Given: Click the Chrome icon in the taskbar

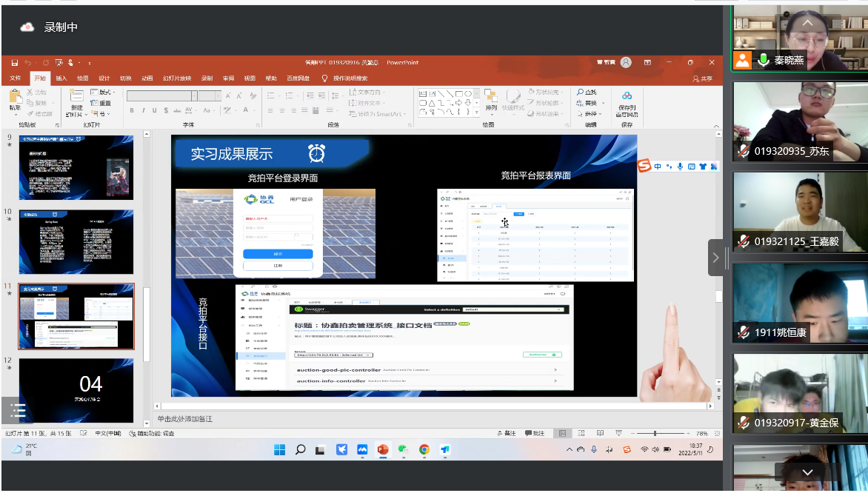Looking at the screenshot, I should point(424,449).
